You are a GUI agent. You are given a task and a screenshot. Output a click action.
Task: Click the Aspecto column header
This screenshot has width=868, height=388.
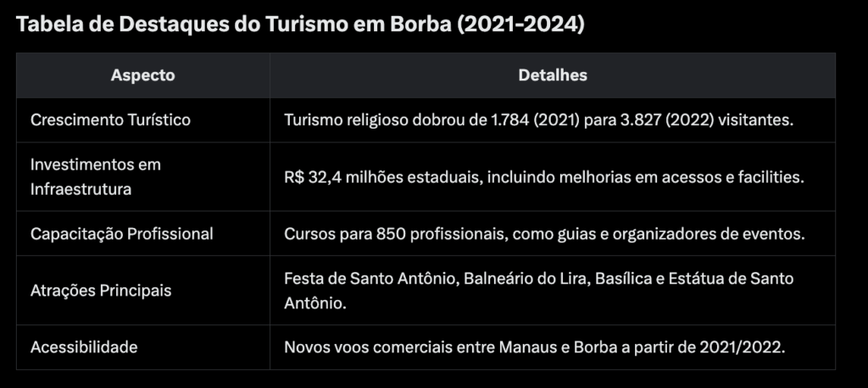point(142,75)
